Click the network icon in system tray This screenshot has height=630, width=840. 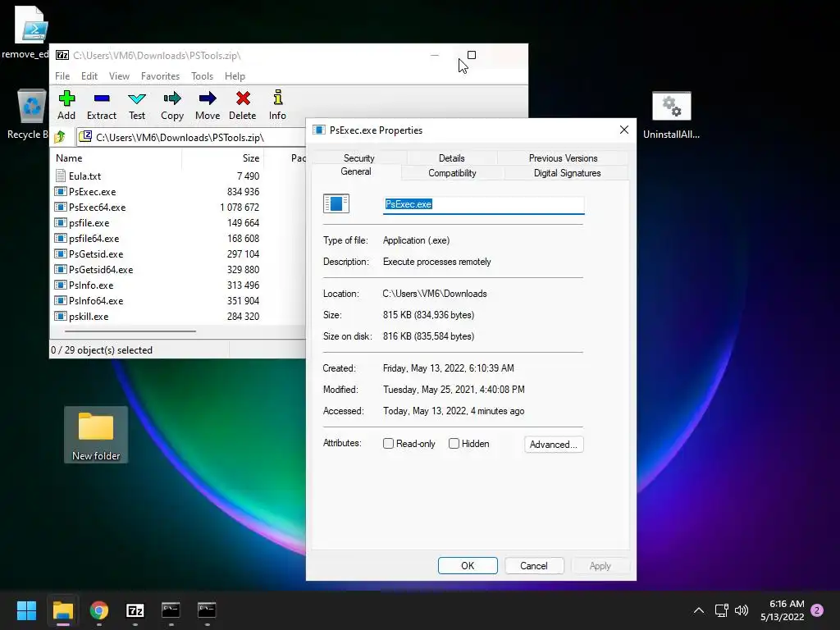click(x=721, y=610)
